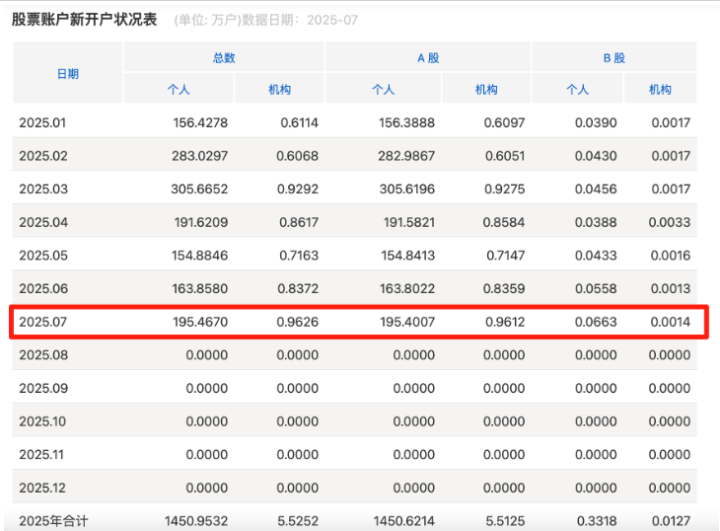Click the value 0.8584
The height and width of the screenshot is (531, 720).
click(504, 222)
